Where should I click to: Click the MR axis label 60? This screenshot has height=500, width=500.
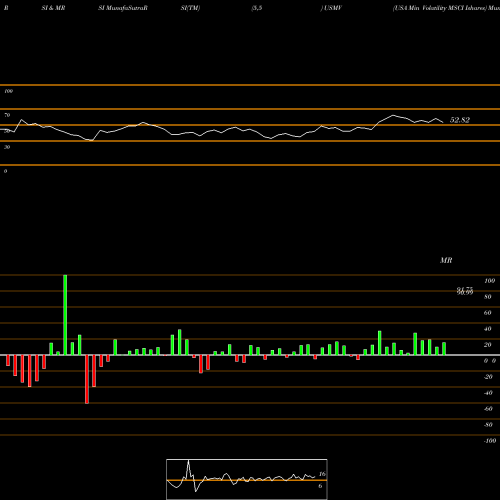(488, 313)
